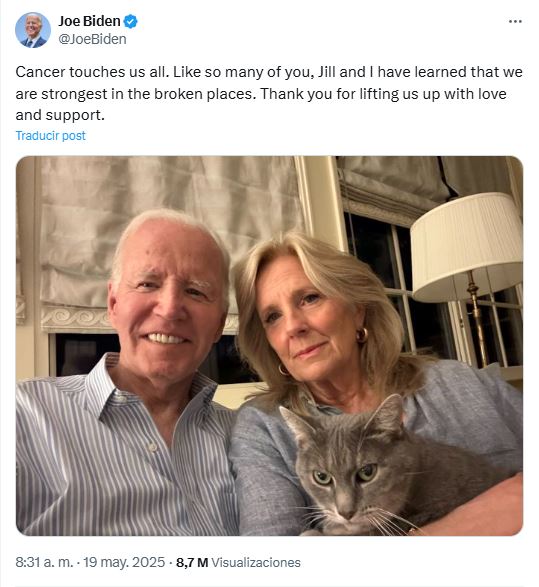Open the attached photo in full view

[269, 346]
